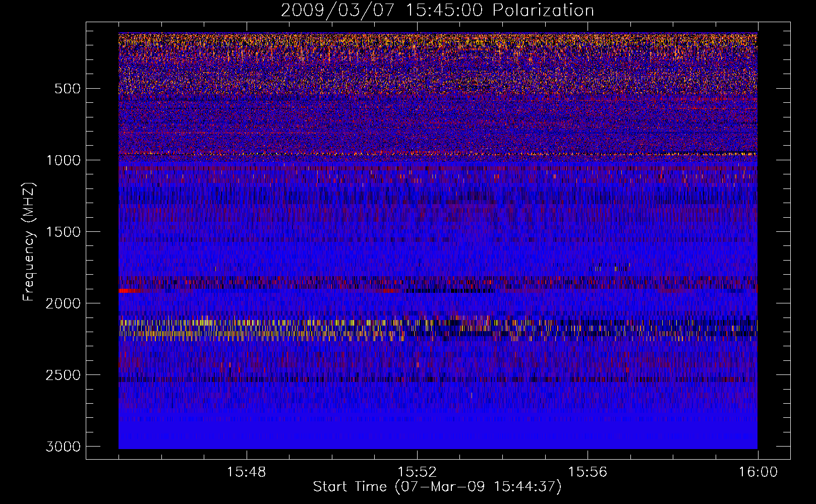
Task: Click the 15:48 time tick label
Action: [246, 472]
